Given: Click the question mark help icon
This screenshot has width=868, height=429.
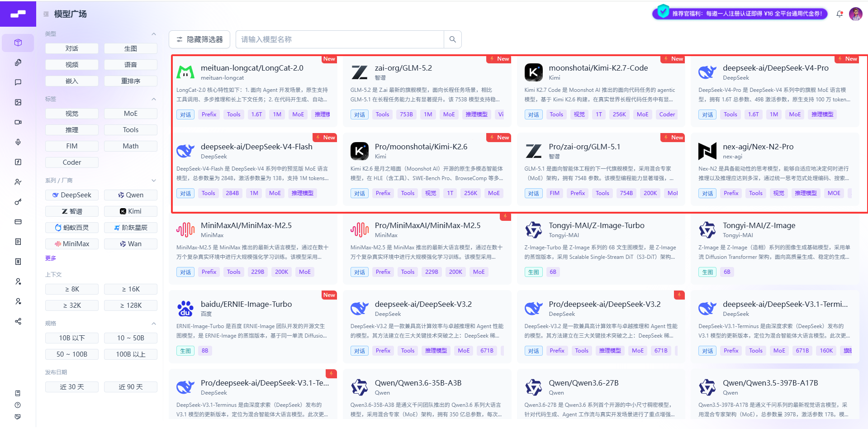Looking at the screenshot, I should click(18, 405).
